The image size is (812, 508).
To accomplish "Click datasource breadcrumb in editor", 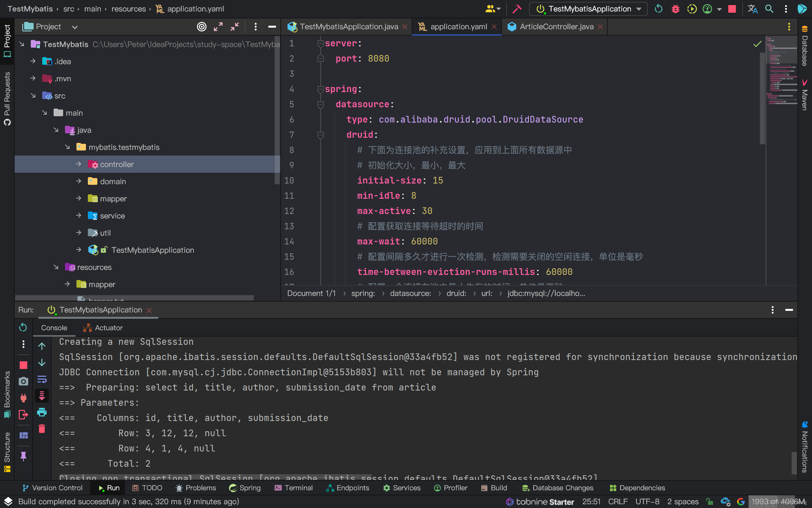I will tap(410, 293).
